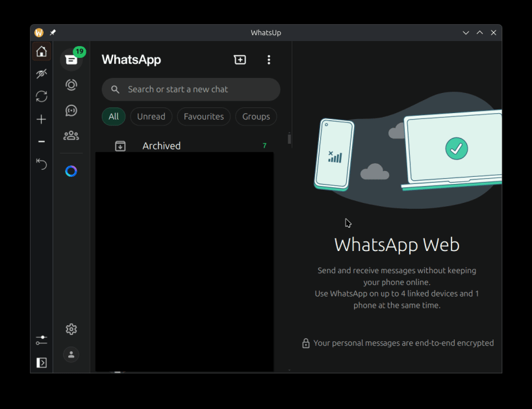Start a new chat with plus-box icon

240,60
